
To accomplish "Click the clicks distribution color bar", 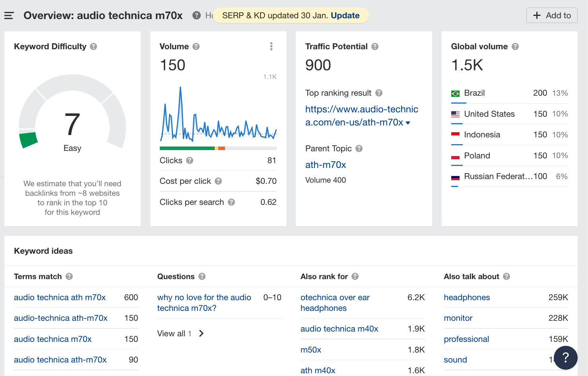I will coord(218,148).
